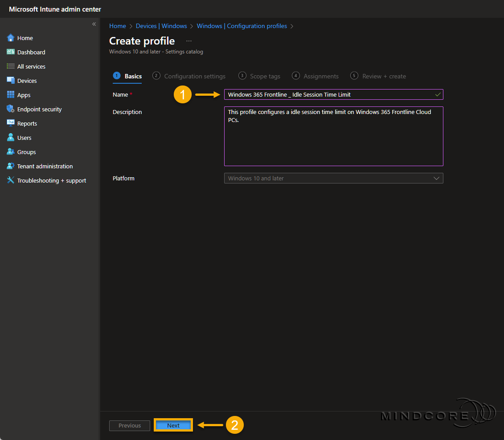504x440 pixels.
Task: Click the 'Windows 10 and later - Settings catalog' subtitle
Action: click(x=156, y=52)
